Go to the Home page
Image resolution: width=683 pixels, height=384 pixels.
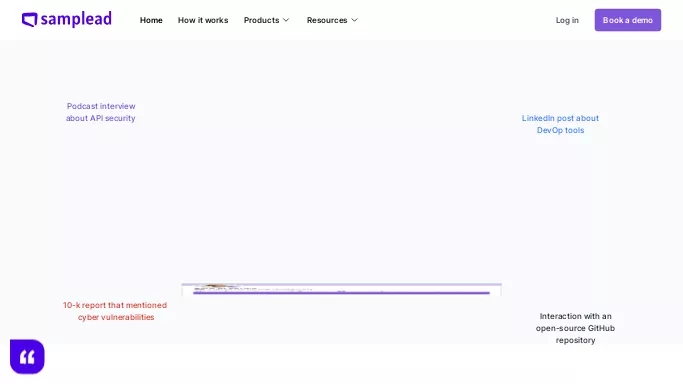coord(151,20)
